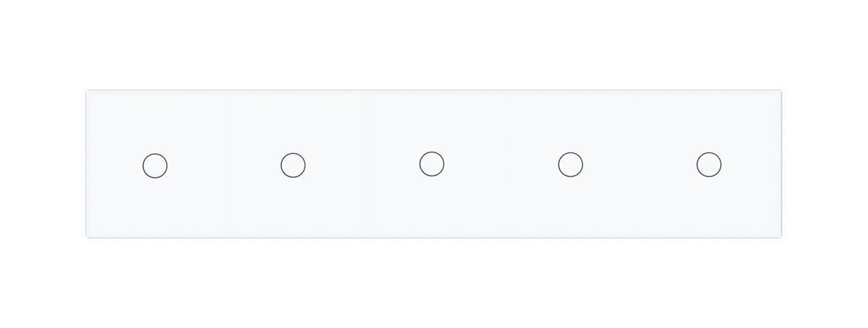868x328 pixels.
Task: Tap the rightmost circular touch button
Action: pos(709,164)
